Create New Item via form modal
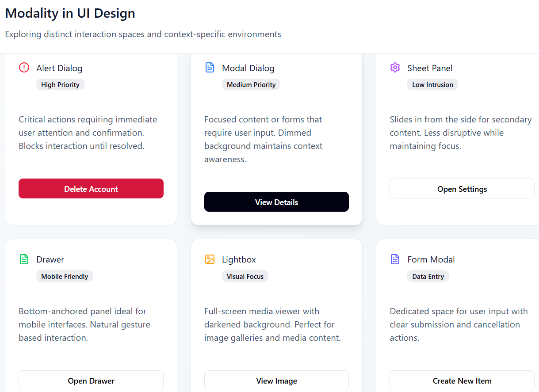 (x=462, y=381)
